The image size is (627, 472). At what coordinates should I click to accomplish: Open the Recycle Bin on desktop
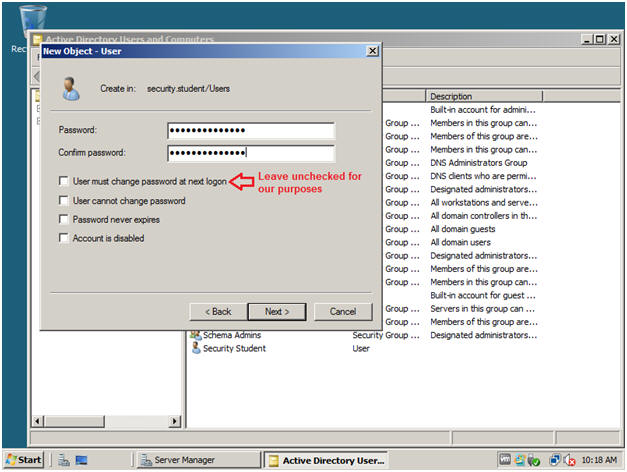pyautogui.click(x=31, y=22)
